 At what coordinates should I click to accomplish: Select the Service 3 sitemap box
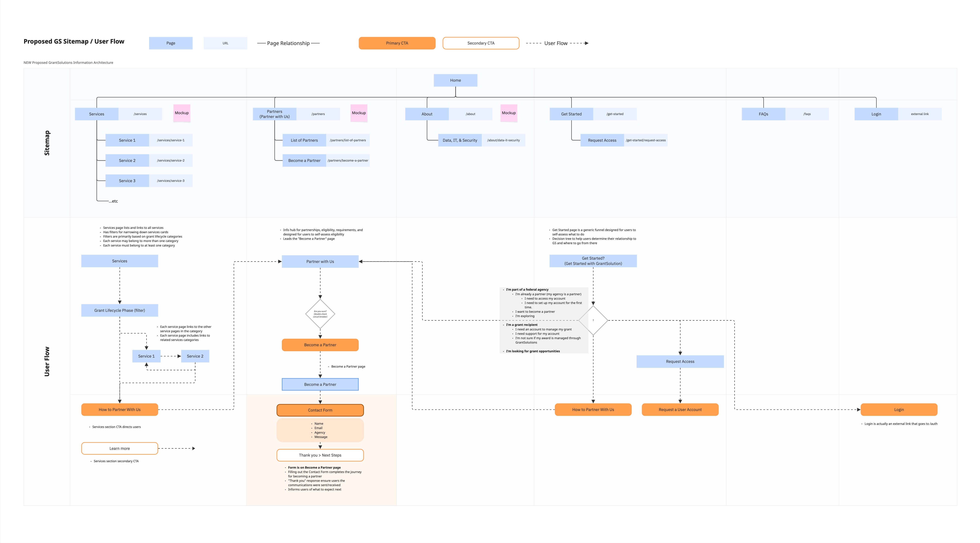(x=127, y=181)
